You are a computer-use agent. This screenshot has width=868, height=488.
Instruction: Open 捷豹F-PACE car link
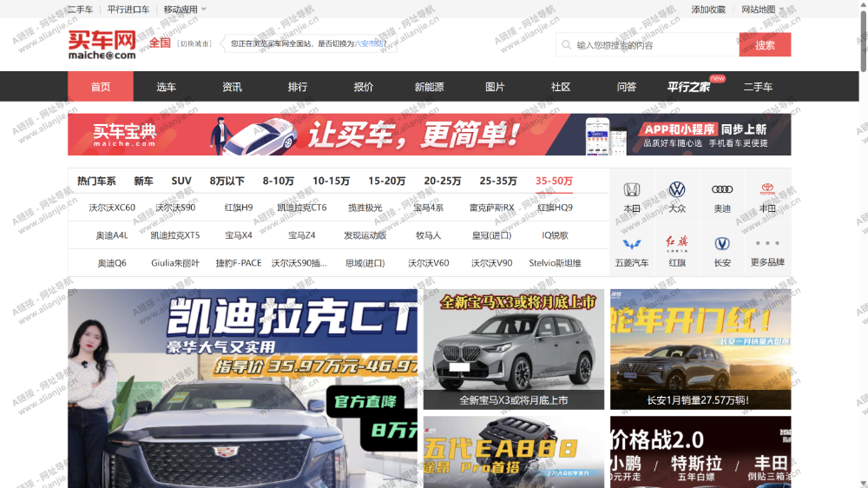click(239, 263)
